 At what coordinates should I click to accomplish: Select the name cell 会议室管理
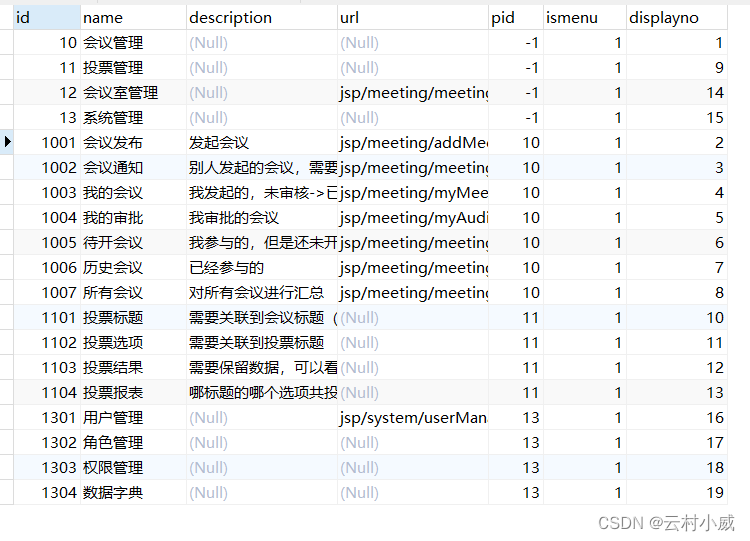point(133,92)
